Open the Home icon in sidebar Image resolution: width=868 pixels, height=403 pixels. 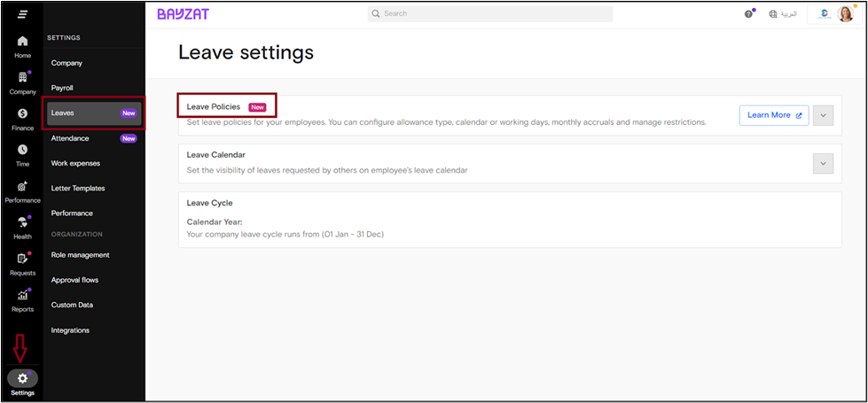(22, 42)
